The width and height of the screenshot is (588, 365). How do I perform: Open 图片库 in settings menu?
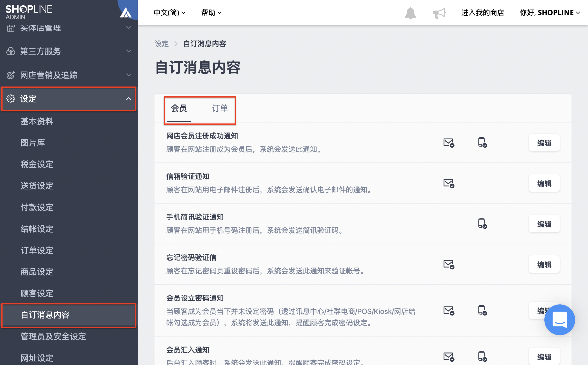[x=33, y=143]
